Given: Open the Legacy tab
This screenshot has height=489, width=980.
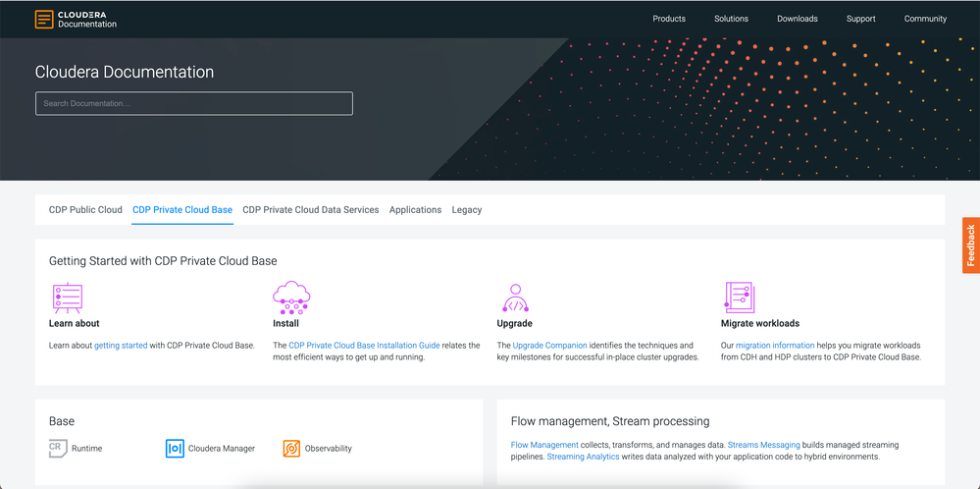Looking at the screenshot, I should (467, 210).
